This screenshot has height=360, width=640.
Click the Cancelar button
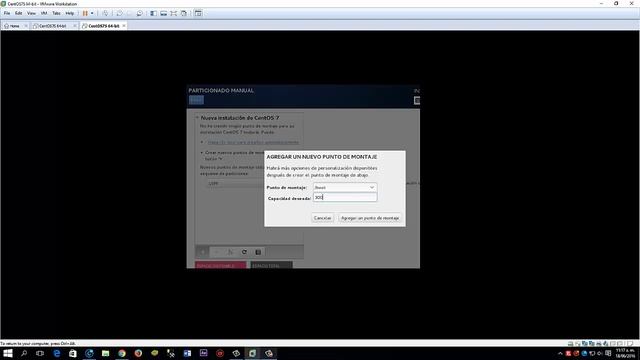(322, 218)
